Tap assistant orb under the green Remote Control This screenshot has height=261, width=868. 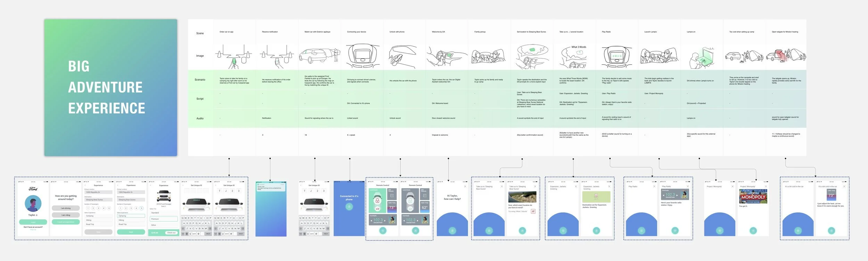383,230
